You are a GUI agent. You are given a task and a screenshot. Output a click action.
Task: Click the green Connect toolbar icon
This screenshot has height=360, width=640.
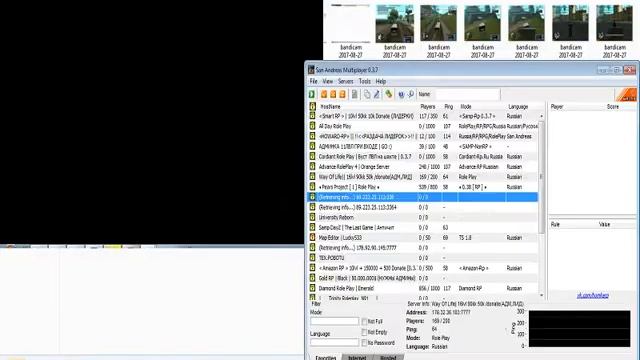[312, 94]
